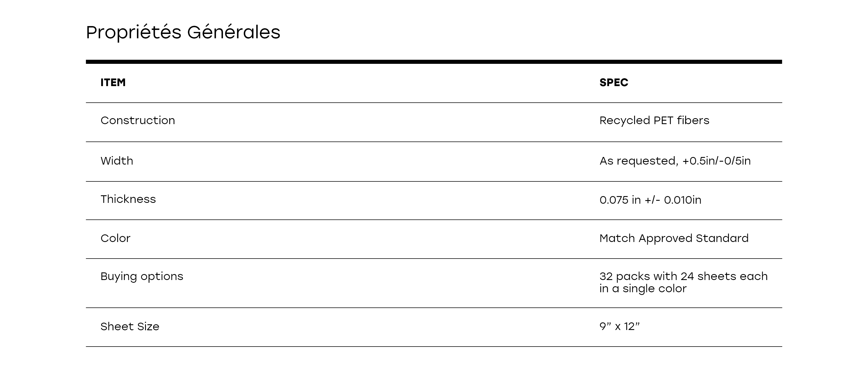Click the word 'Générales' in the heading
Image resolution: width=868 pixels, height=371 pixels.
pyautogui.click(x=234, y=33)
